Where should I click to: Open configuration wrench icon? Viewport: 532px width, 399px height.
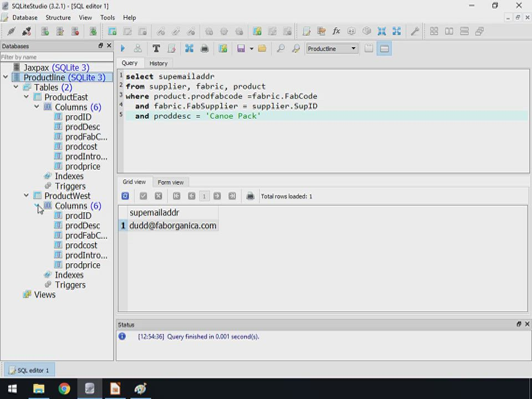[x=415, y=32]
